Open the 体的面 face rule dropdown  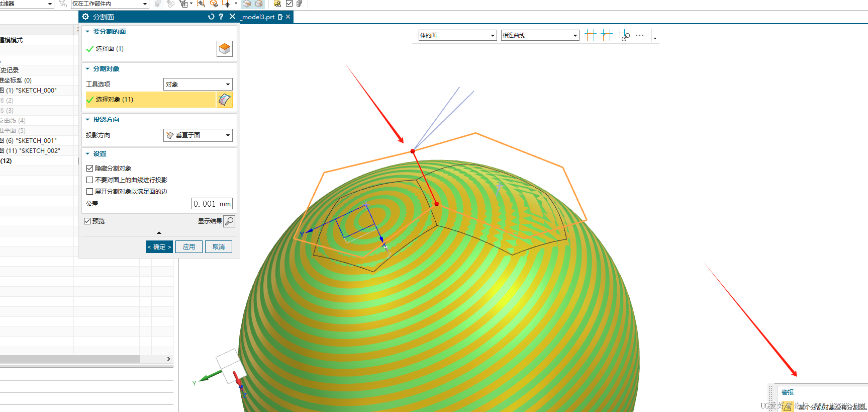pyautogui.click(x=457, y=35)
